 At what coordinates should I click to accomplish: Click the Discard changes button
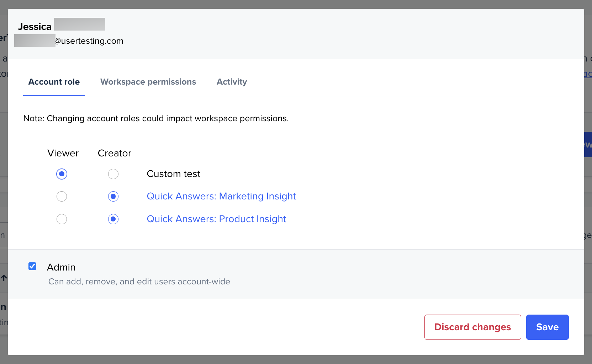tap(472, 327)
